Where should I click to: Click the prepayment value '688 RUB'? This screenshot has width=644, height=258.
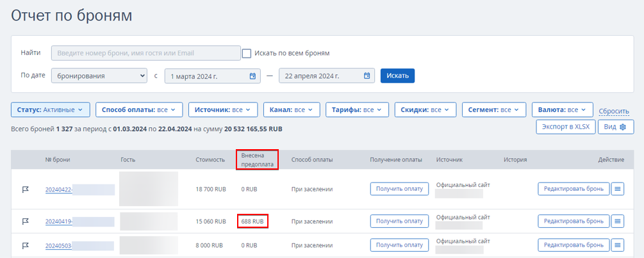tap(252, 222)
